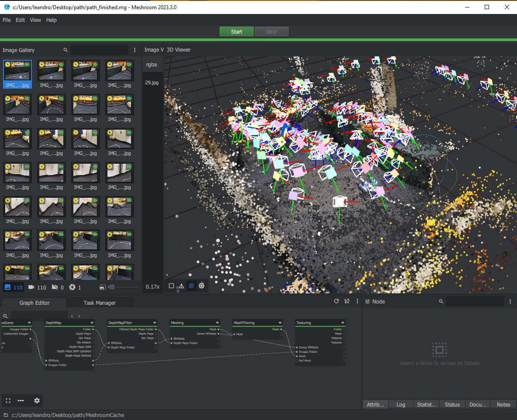This screenshot has height=420, width=517.
Task: Open the Image Gallery three-dot menu
Action: tap(135, 50)
